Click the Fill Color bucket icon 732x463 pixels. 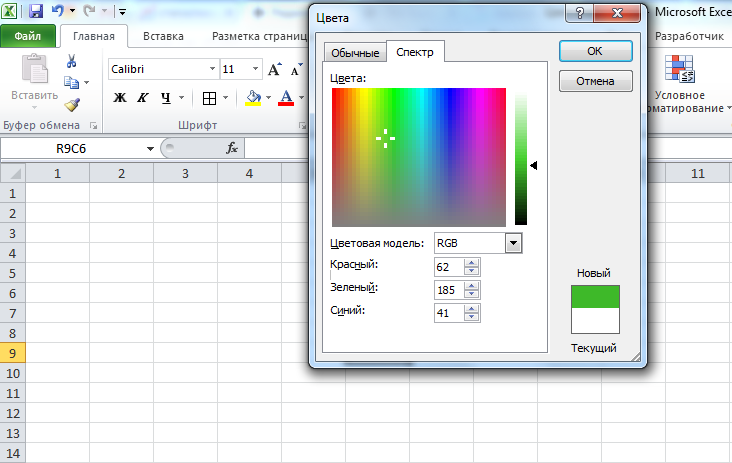pyautogui.click(x=253, y=98)
